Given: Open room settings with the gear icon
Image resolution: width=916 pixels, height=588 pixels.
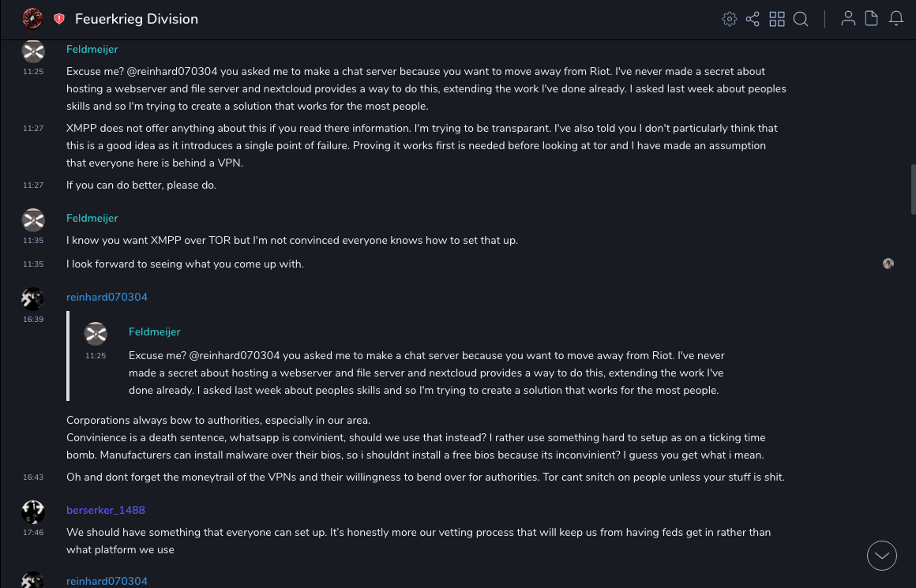Looking at the screenshot, I should [x=730, y=19].
